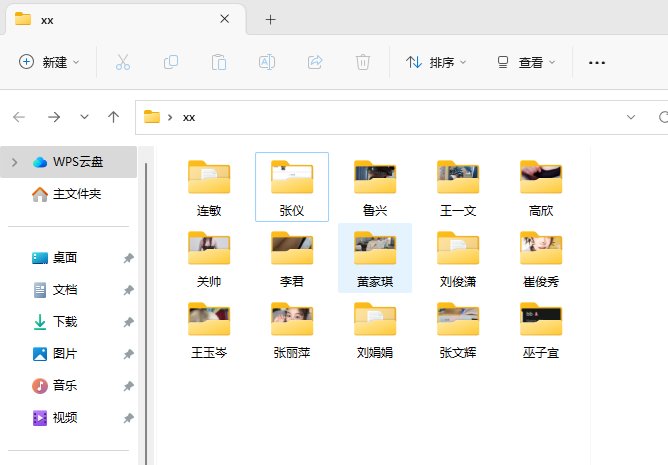The height and width of the screenshot is (465, 668).
Task: Open 音乐 in the sidebar
Action: pos(68,386)
